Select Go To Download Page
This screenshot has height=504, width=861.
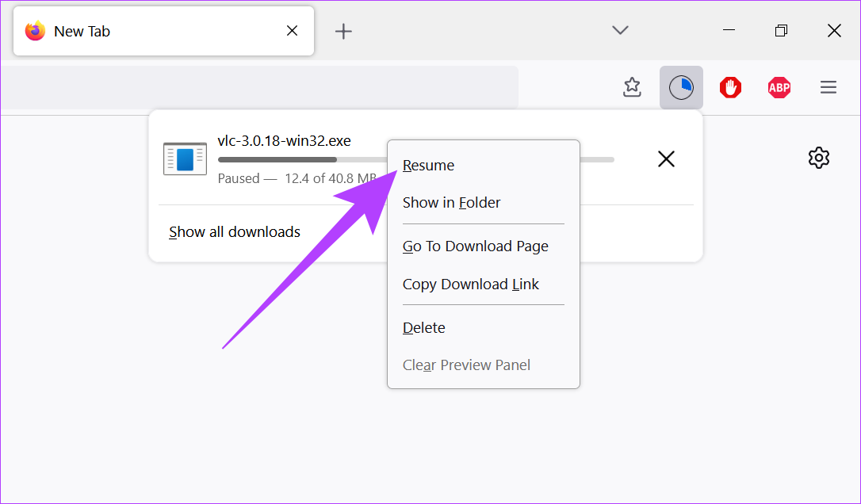click(475, 246)
